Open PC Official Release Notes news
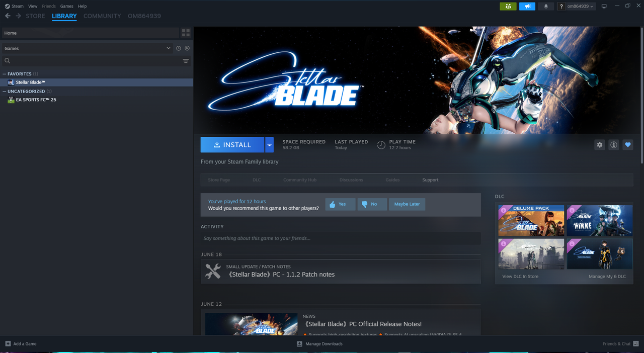Viewport: 644px width, 353px height. point(363,324)
